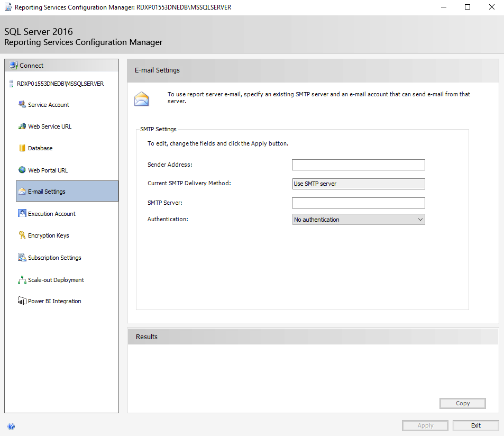Click the Exit button
504x436 pixels.
pos(476,425)
